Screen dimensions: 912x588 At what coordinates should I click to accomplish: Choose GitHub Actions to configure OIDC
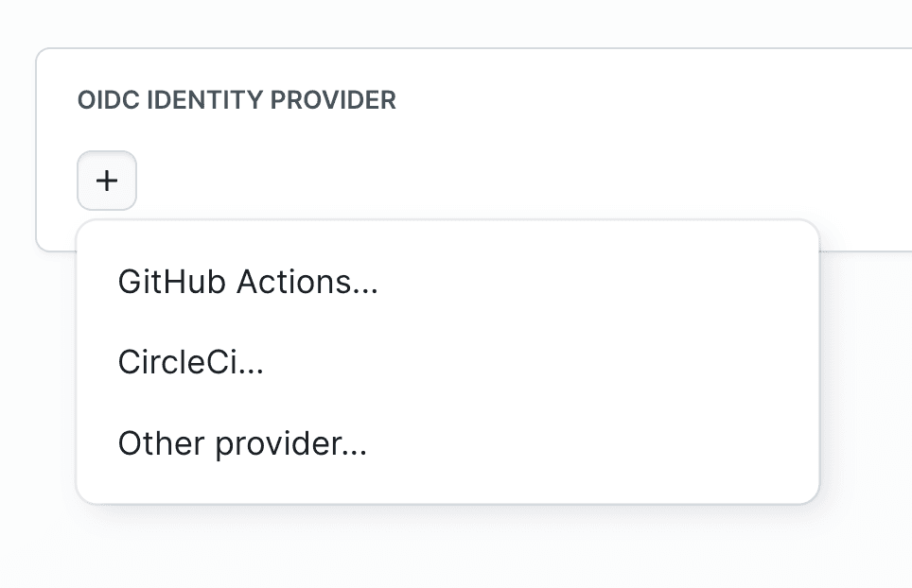(247, 281)
